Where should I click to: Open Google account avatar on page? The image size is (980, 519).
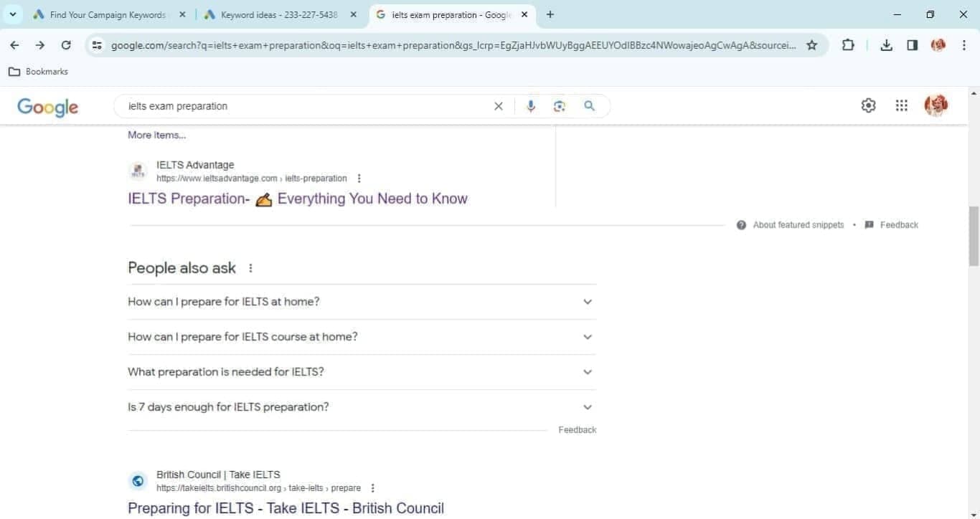(936, 105)
